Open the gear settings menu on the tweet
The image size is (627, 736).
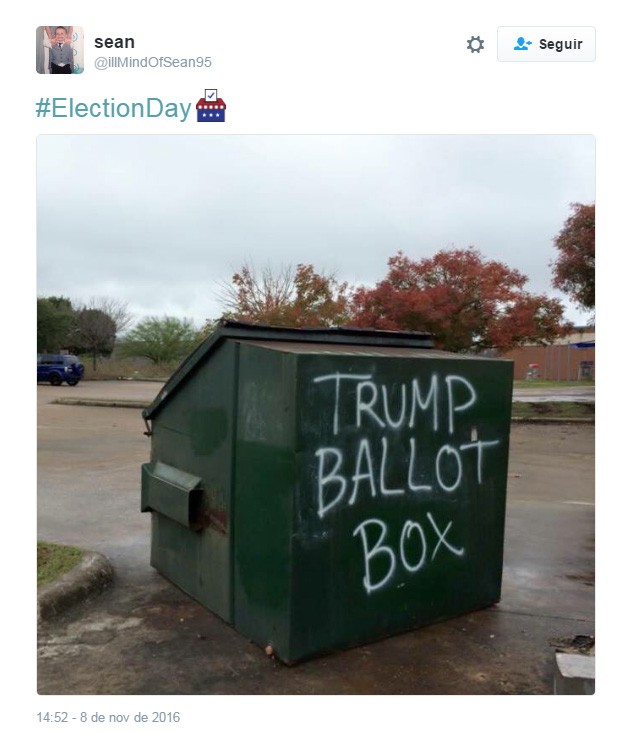pos(475,45)
